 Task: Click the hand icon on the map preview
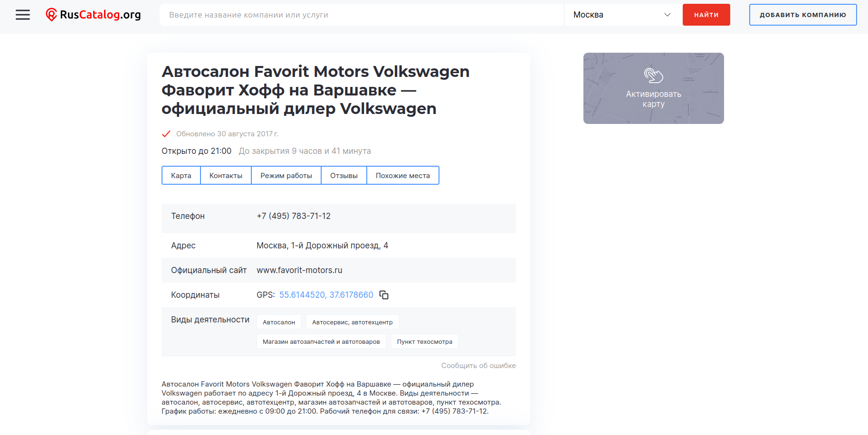coord(653,75)
